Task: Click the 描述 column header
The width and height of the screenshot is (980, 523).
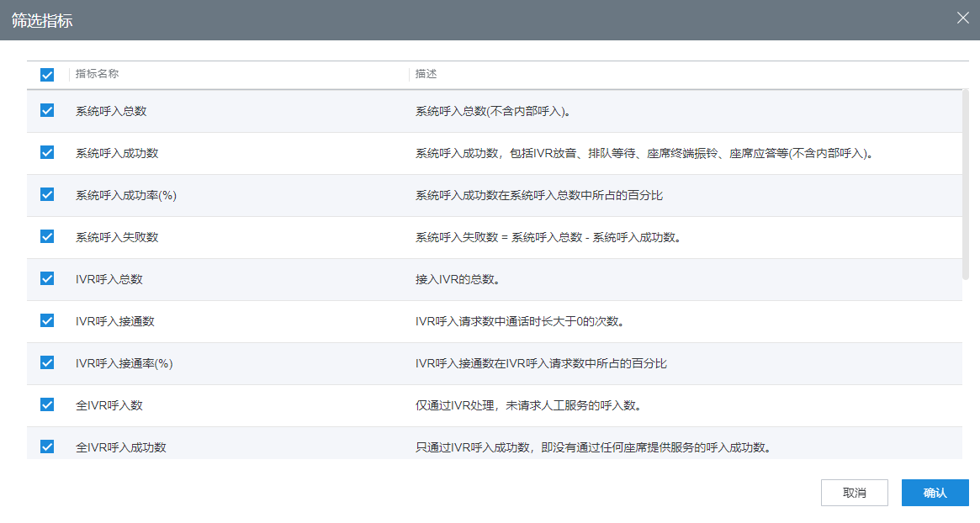Action: pos(426,74)
